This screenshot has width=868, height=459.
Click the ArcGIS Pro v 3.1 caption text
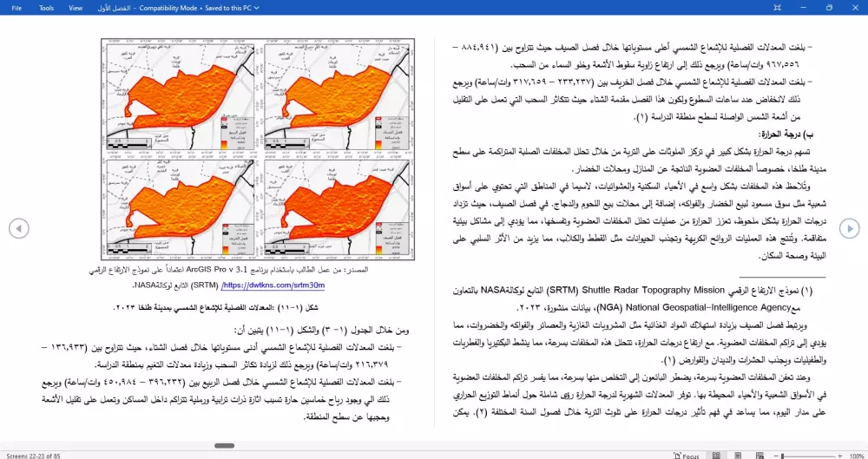coord(217,270)
